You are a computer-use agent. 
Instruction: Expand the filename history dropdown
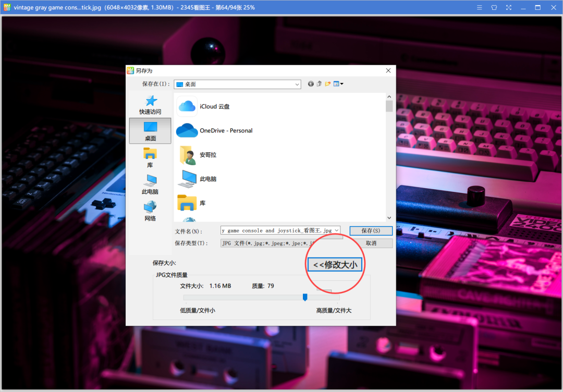point(337,230)
